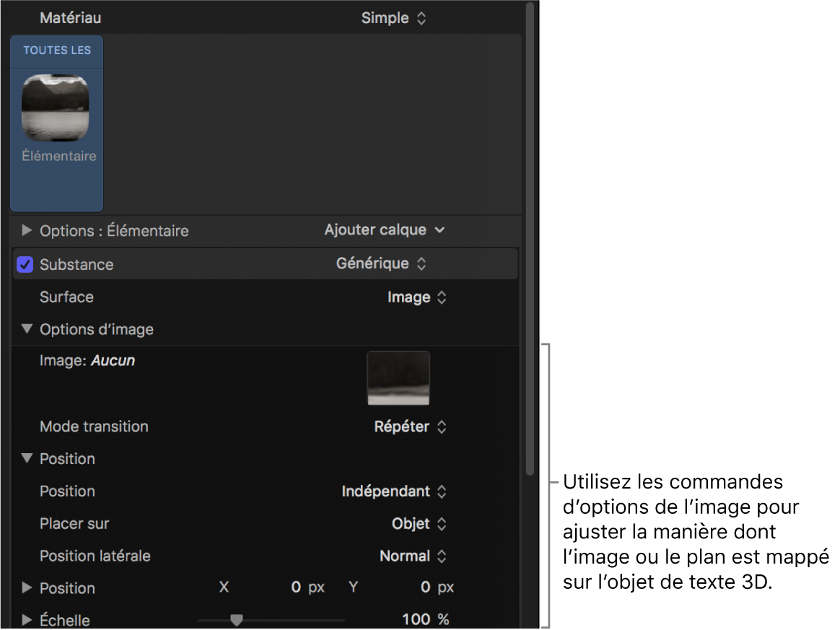
Task: Change Mode transition from Répéter
Action: [411, 426]
